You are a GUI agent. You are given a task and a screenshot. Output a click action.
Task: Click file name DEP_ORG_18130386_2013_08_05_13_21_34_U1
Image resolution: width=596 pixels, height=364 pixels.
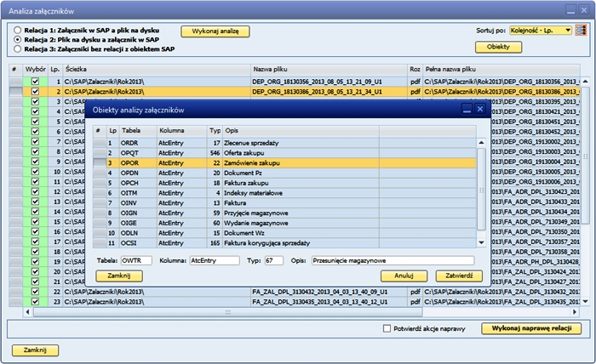[317, 92]
